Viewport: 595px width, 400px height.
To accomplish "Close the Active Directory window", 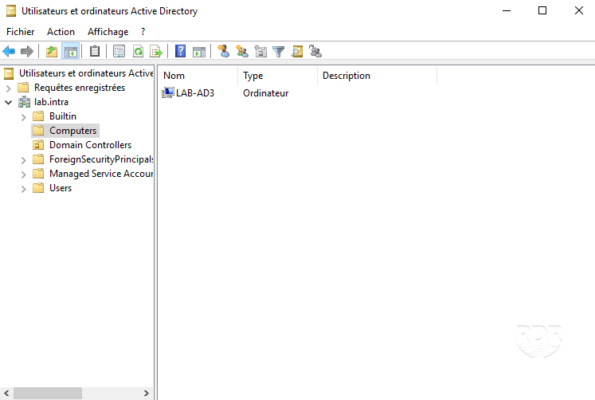I will pos(578,11).
